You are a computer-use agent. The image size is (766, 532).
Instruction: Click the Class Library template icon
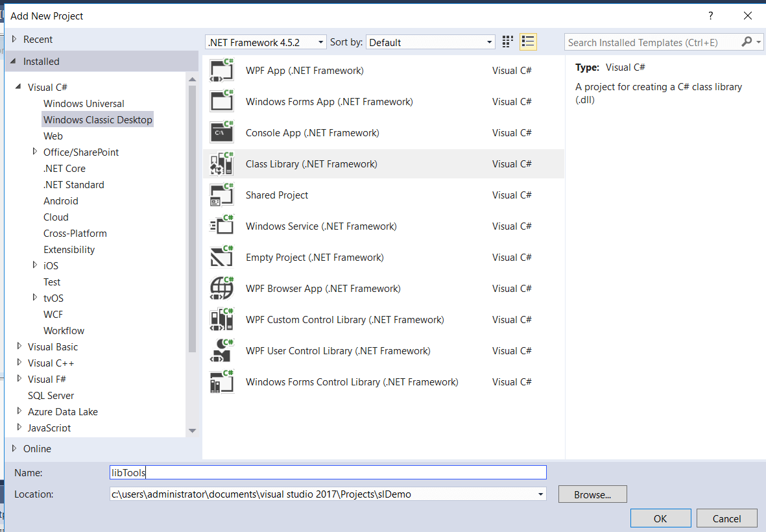tap(222, 163)
